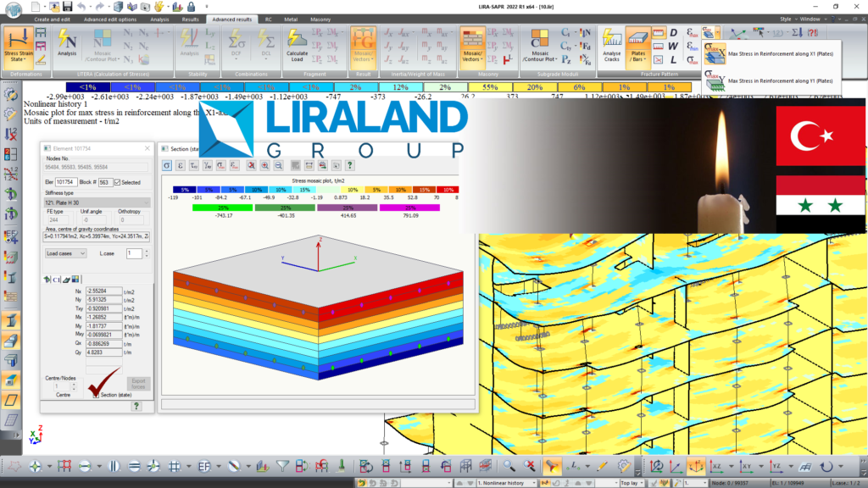Click the sigma stress button in Section window
This screenshot has height=488, width=868.
(167, 165)
